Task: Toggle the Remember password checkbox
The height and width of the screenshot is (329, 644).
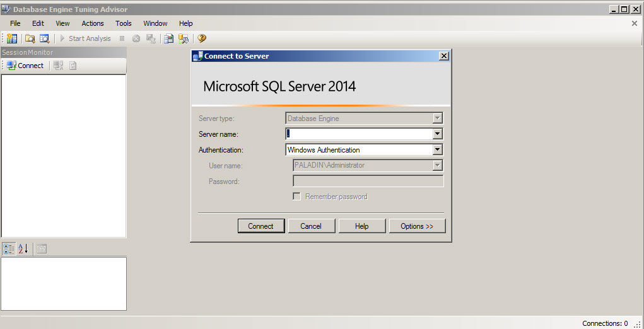Action: click(297, 197)
